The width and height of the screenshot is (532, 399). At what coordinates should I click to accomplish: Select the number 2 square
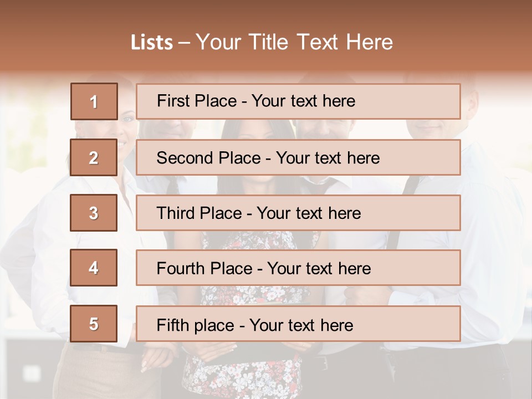pyautogui.click(x=94, y=157)
